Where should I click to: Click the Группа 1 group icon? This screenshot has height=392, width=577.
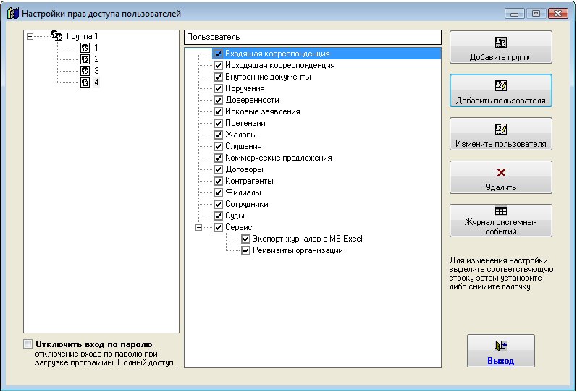coord(56,35)
